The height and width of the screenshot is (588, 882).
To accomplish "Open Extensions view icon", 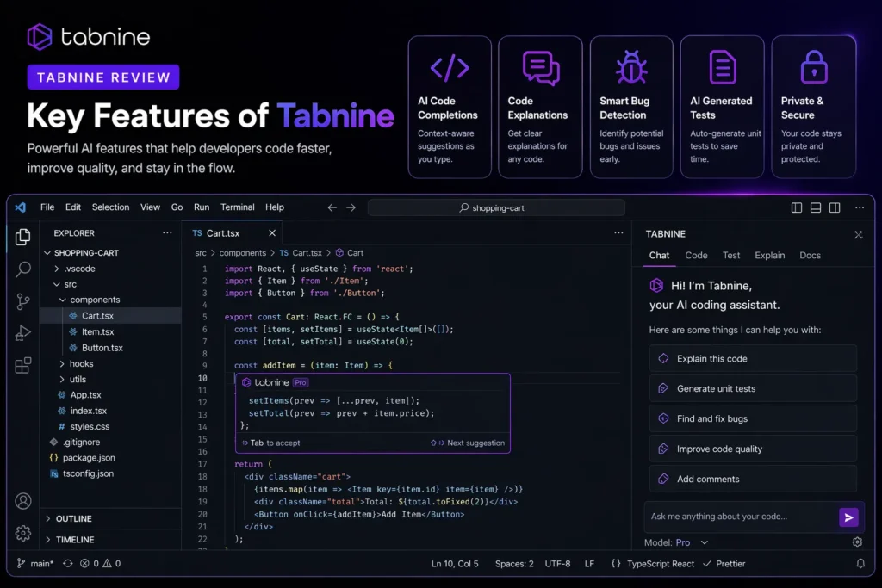I will click(x=22, y=365).
